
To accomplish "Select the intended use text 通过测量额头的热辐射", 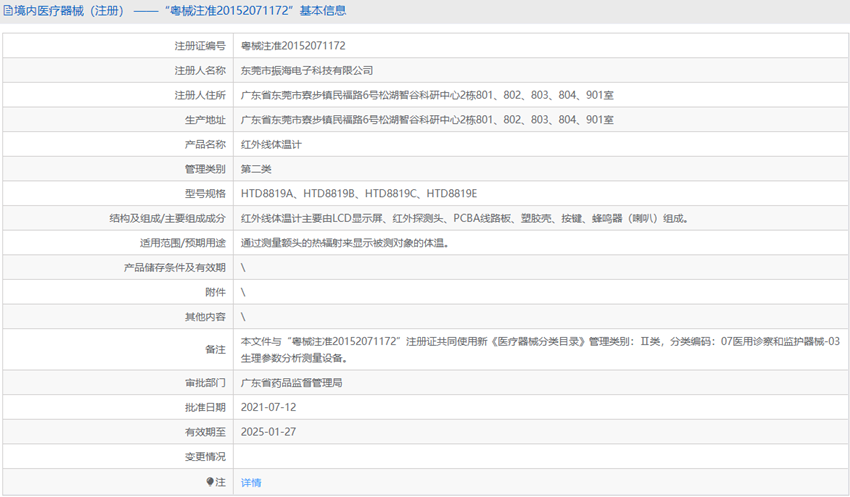I will pyautogui.click(x=345, y=243).
